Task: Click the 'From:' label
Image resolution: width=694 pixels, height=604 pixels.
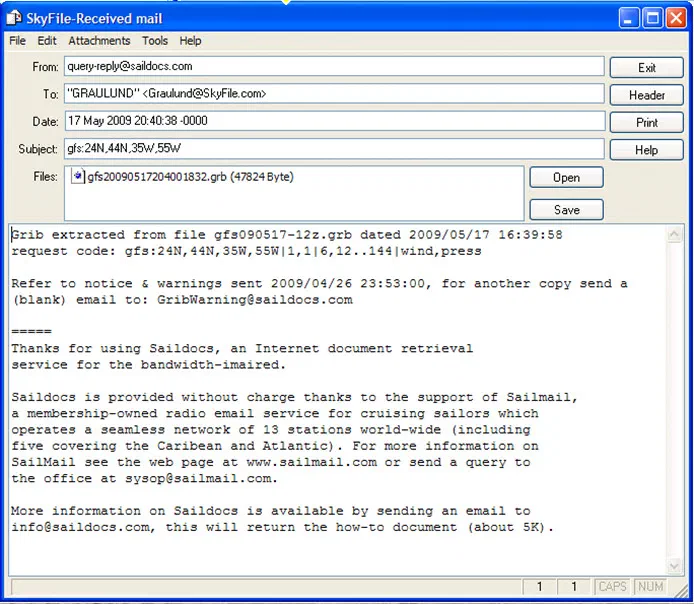Action: (45, 67)
